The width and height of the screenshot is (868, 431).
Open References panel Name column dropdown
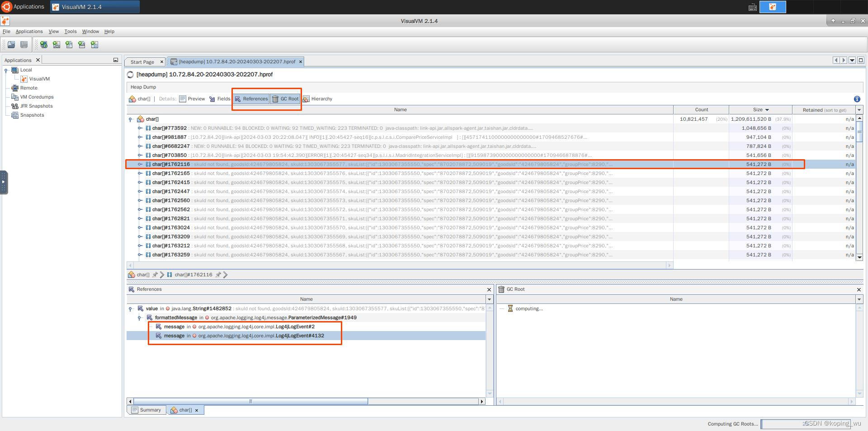pyautogui.click(x=489, y=299)
